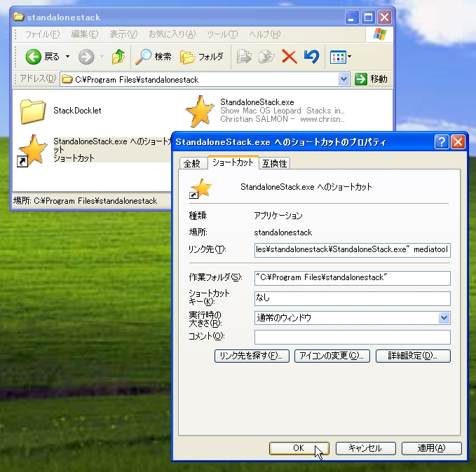Image resolution: width=476 pixels, height=472 pixels.
Task: Click the Move To folder icon
Action: click(244, 57)
